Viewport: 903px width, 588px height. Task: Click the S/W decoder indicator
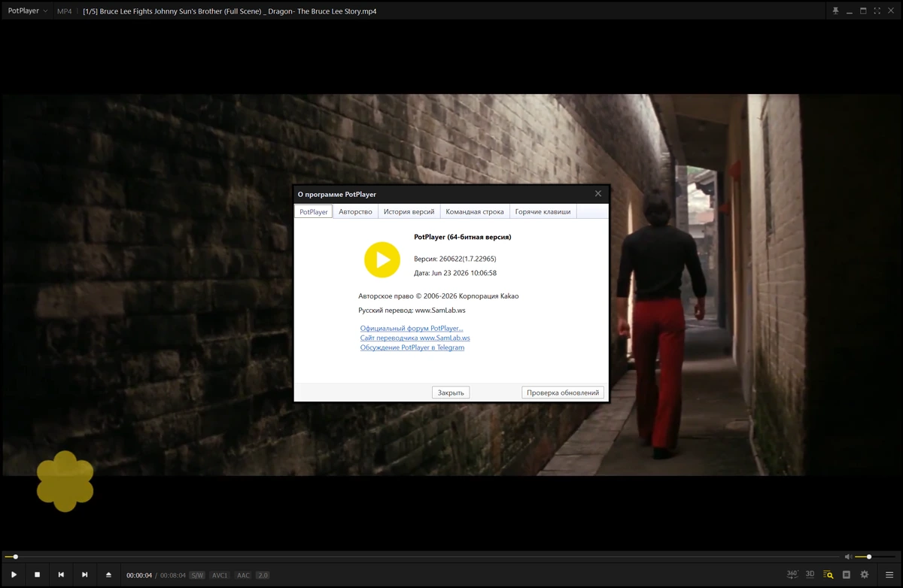tap(197, 575)
